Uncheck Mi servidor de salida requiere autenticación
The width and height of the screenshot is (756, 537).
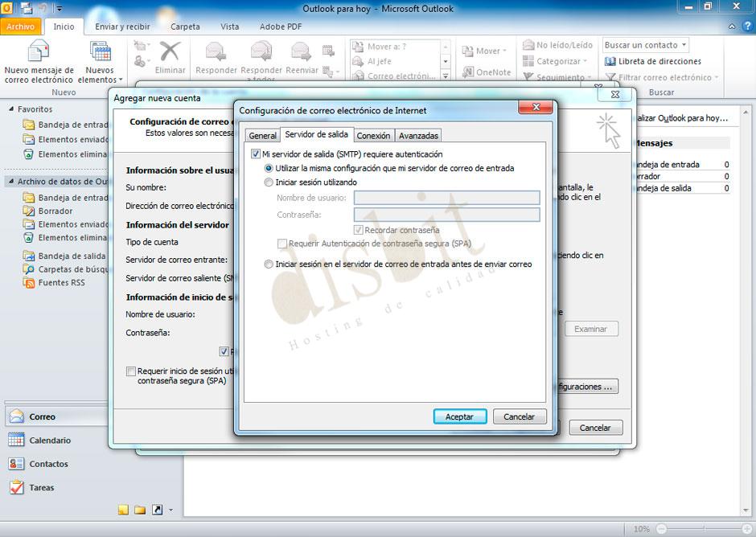pyautogui.click(x=254, y=154)
